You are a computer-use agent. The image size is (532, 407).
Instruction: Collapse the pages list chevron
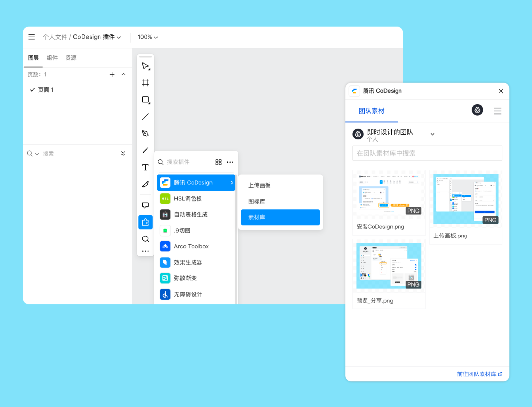point(124,74)
